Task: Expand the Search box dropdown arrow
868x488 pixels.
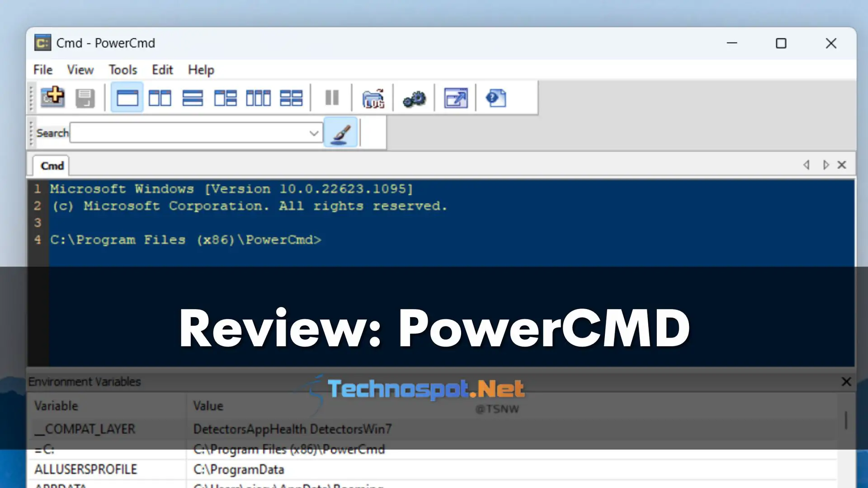Action: [x=314, y=133]
